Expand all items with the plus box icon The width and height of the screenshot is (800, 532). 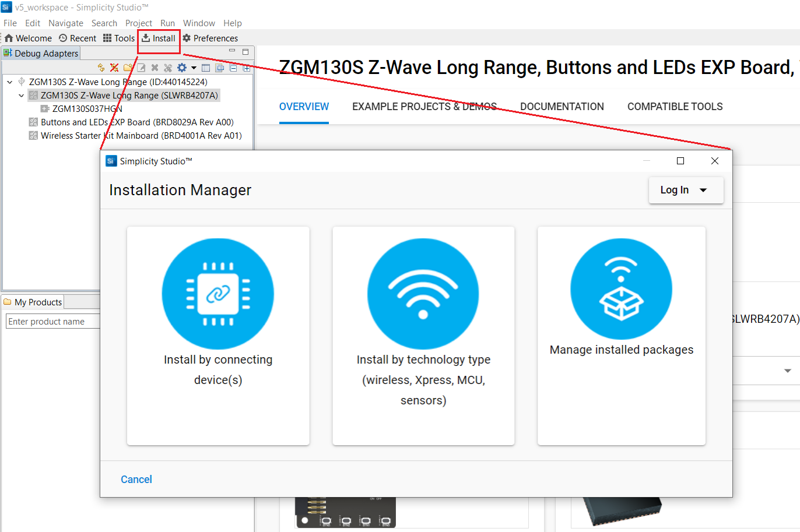click(247, 68)
